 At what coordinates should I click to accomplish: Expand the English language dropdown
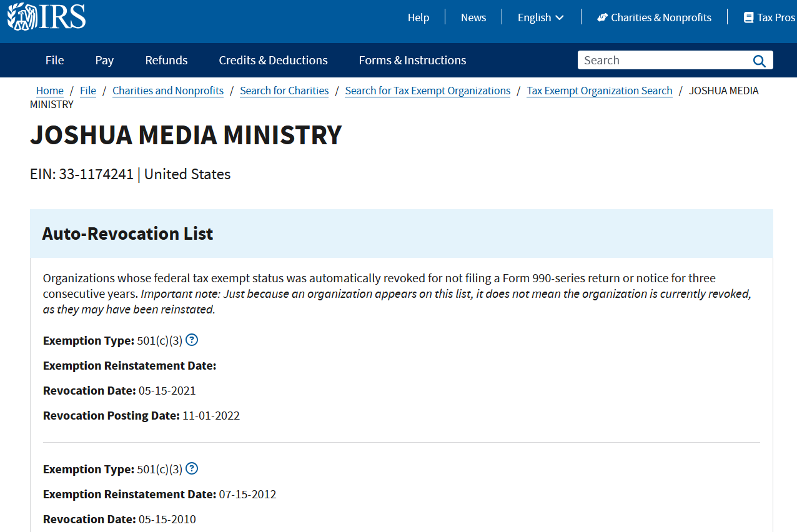(x=540, y=17)
